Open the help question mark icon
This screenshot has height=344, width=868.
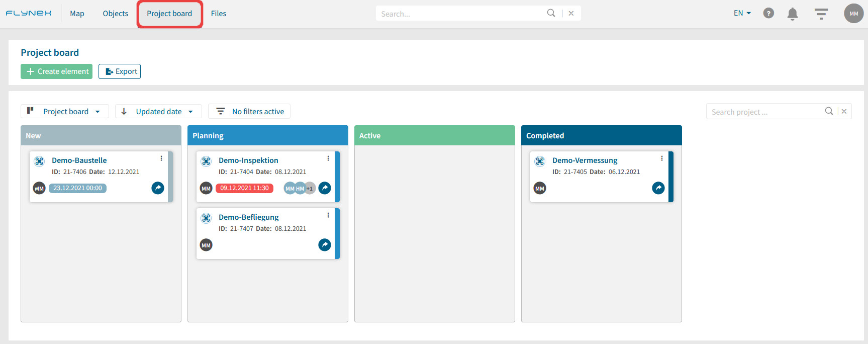(768, 13)
